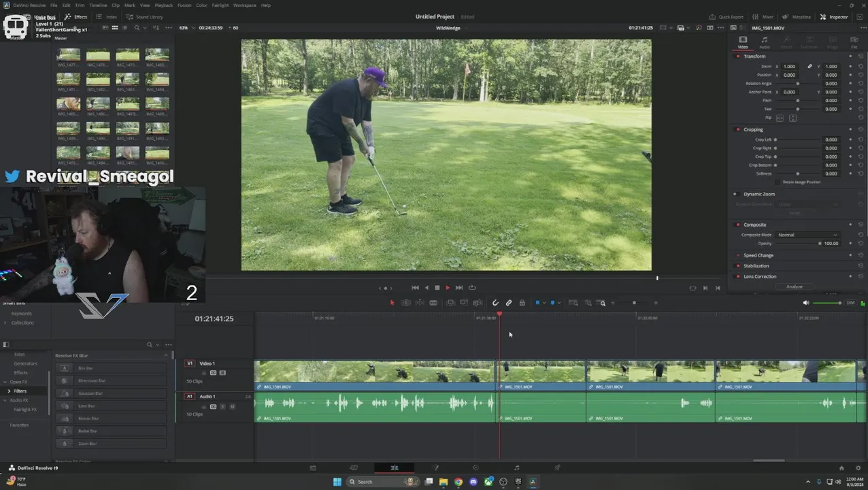This screenshot has height=490, width=868.
Task: Click Flip horizontal icon
Action: [780, 118]
